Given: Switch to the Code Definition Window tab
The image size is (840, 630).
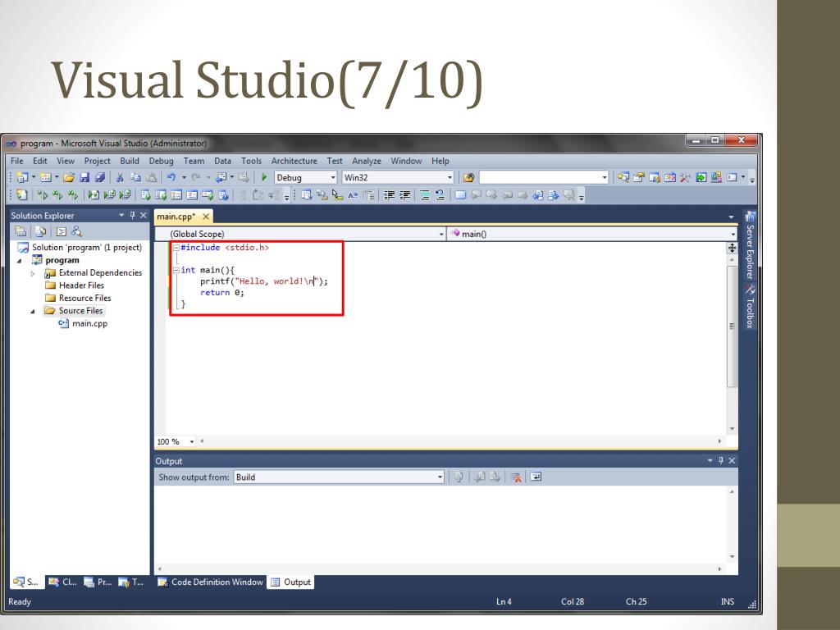Looking at the screenshot, I should pyautogui.click(x=211, y=582).
